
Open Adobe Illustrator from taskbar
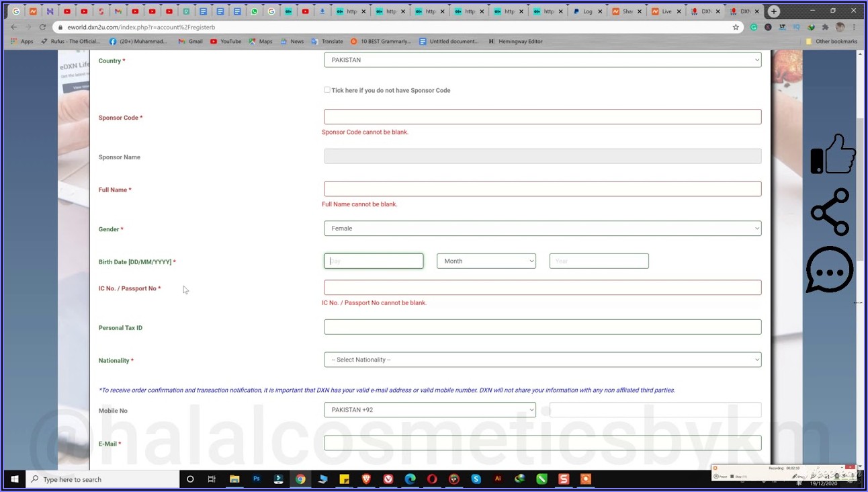pyautogui.click(x=498, y=479)
